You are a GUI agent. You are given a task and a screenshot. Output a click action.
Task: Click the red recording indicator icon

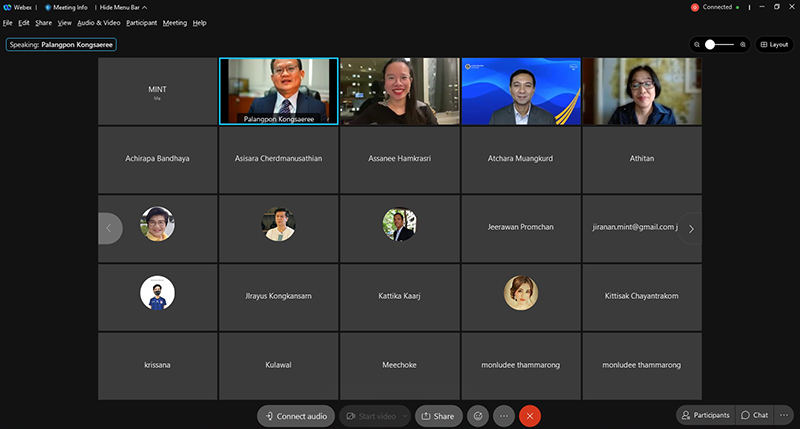pyautogui.click(x=695, y=7)
